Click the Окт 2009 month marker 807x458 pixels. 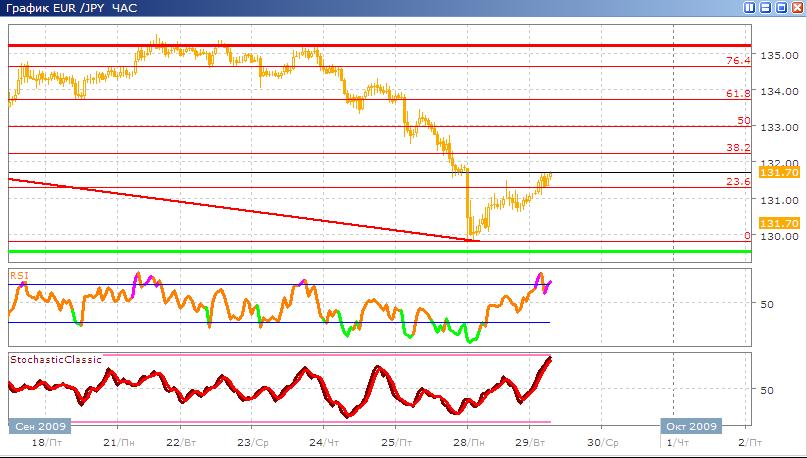click(x=690, y=426)
